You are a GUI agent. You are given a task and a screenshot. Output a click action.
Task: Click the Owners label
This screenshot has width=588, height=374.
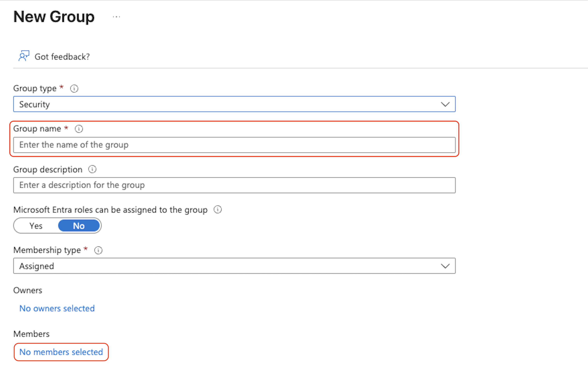pyautogui.click(x=28, y=290)
